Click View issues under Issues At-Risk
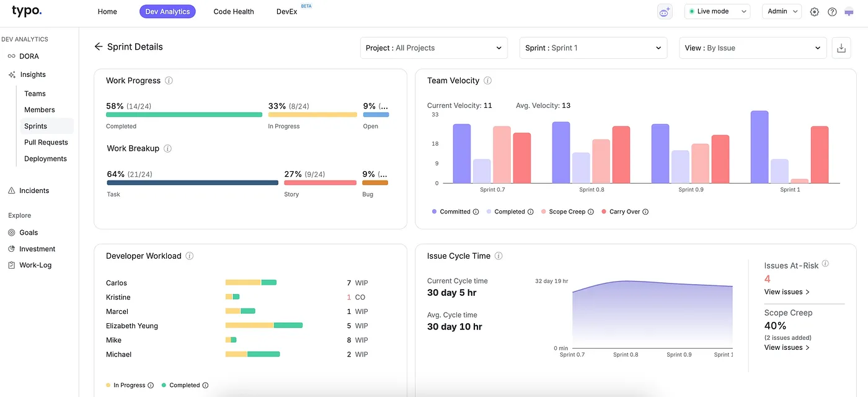 click(787, 292)
